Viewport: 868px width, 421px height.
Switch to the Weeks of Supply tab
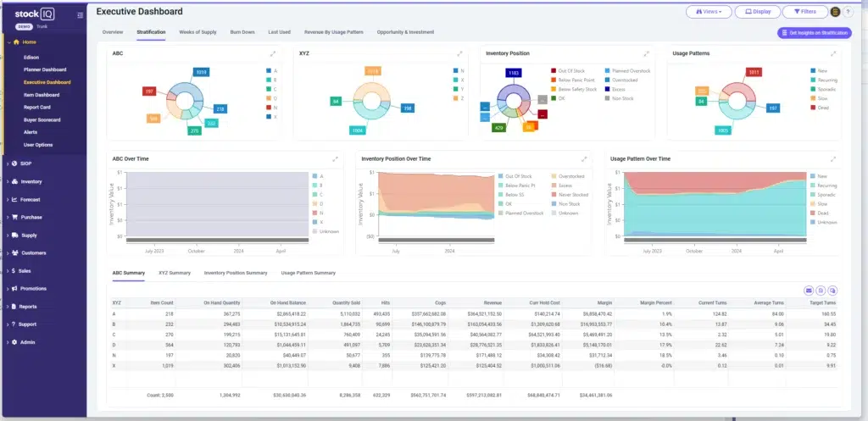[x=198, y=32]
